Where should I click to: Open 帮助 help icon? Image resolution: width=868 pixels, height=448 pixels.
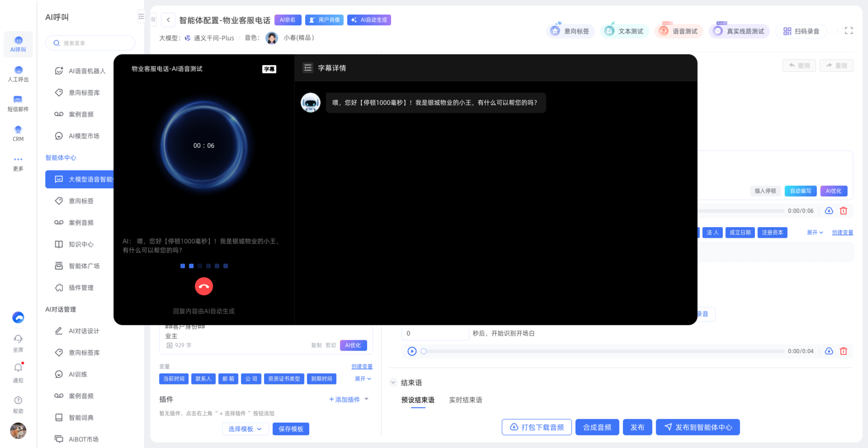[x=18, y=405]
